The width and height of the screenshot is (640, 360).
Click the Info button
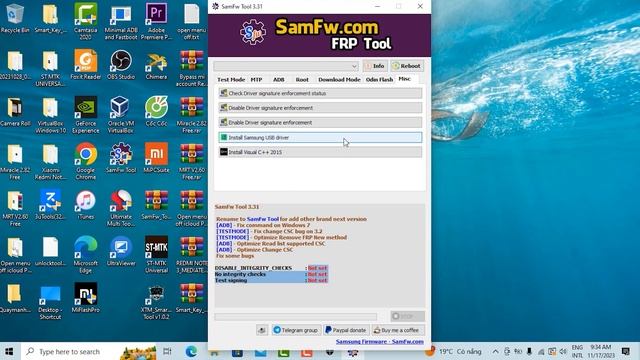[375, 66]
